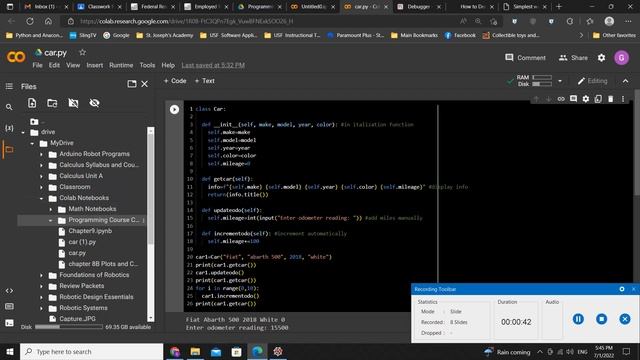Expand Arduino Robot Programs folder
This screenshot has width=640, height=360.
click(41, 154)
